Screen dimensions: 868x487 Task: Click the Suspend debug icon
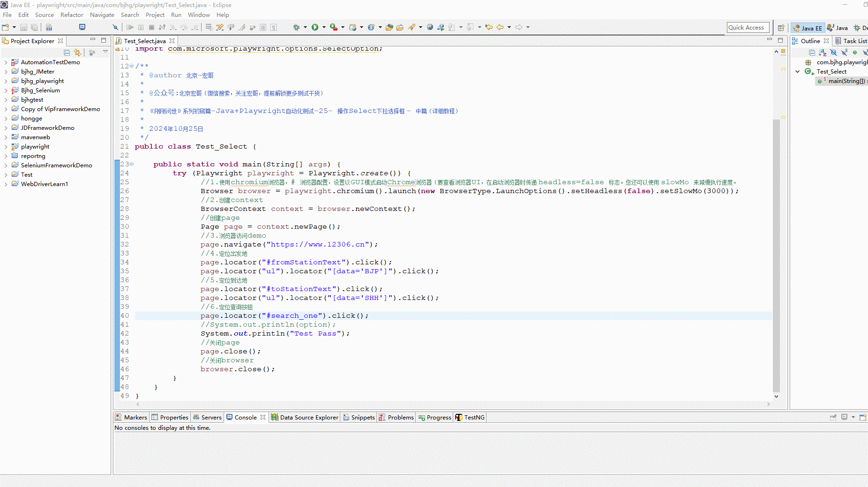click(x=141, y=27)
